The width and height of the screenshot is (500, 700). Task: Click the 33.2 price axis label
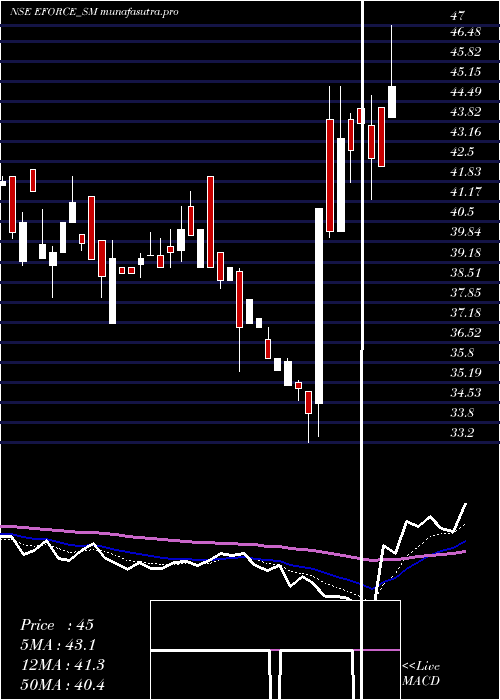462,432
